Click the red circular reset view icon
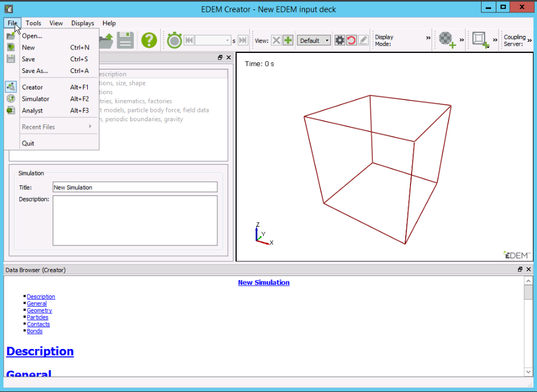 pyautogui.click(x=352, y=41)
